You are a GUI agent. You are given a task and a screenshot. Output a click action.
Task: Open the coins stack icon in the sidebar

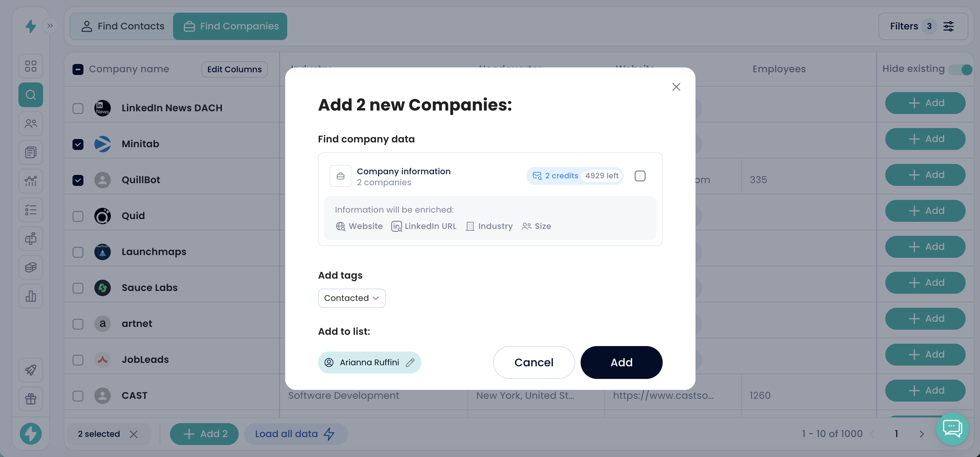tap(31, 267)
